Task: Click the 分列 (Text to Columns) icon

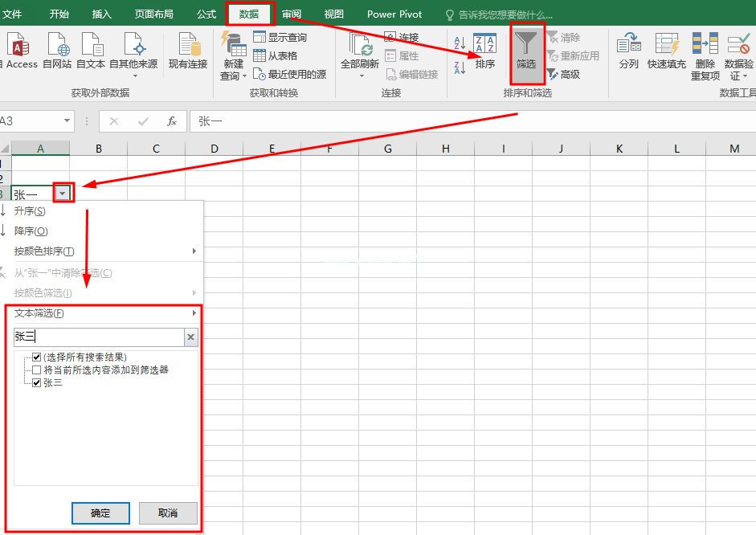Action: (628, 45)
